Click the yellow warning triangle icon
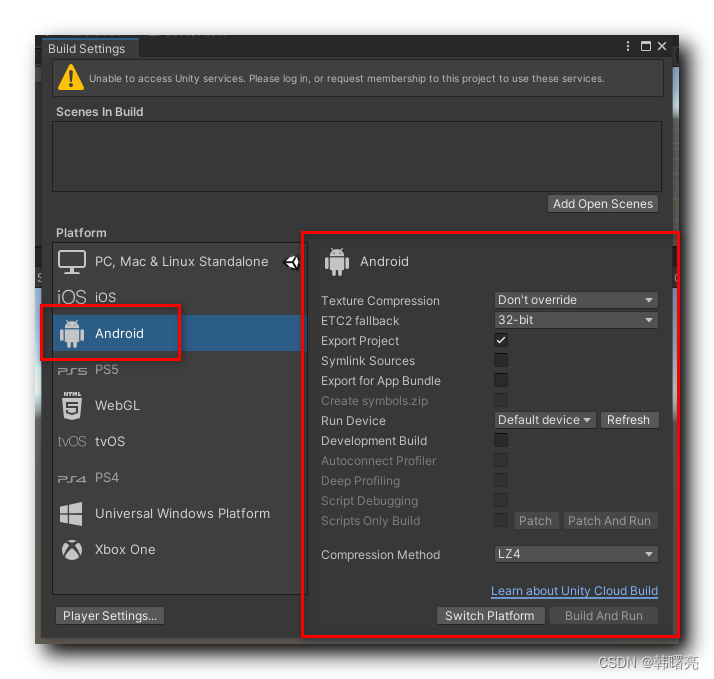This screenshot has height=679, width=714. (x=71, y=77)
